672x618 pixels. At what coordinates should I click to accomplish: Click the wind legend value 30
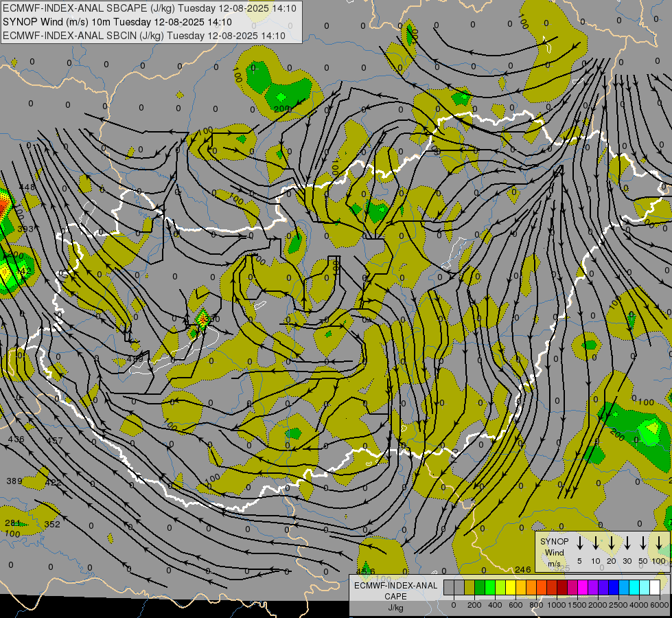627,561
